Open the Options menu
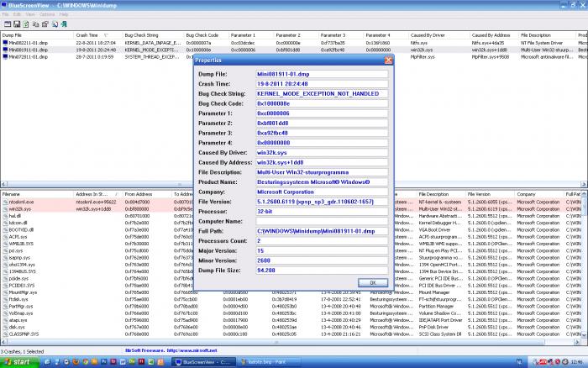 coord(47,14)
